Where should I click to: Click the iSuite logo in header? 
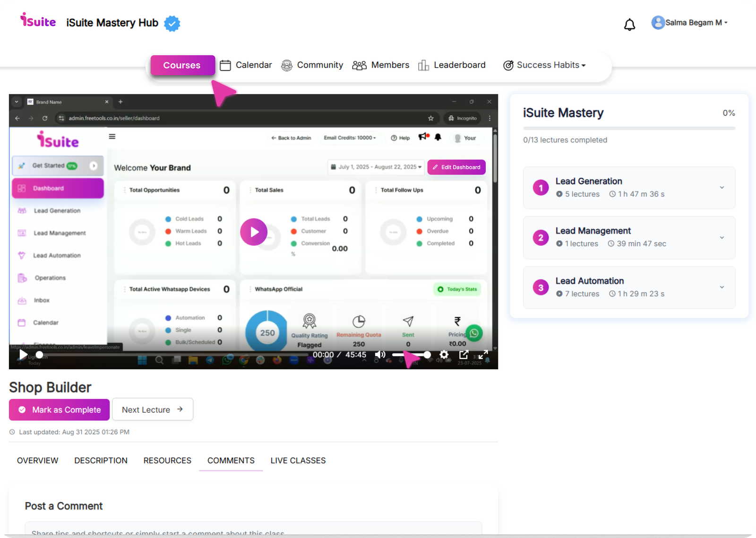tap(38, 21)
